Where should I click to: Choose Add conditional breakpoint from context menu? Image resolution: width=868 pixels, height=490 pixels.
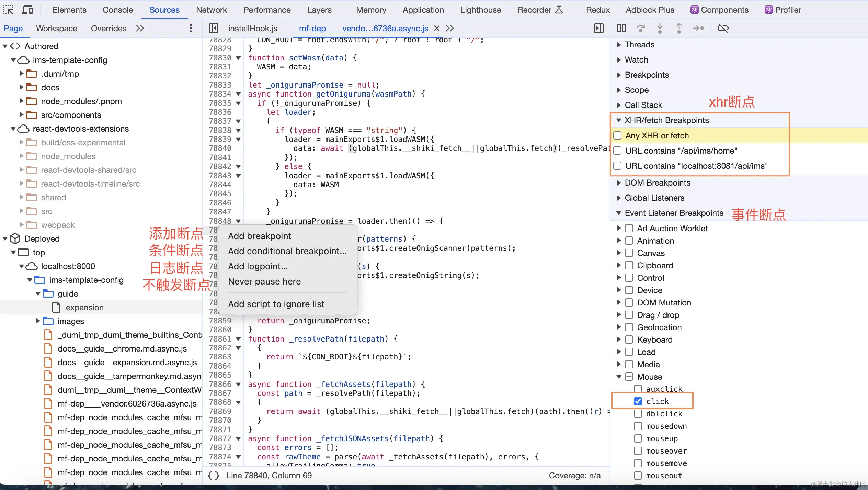[x=287, y=251]
